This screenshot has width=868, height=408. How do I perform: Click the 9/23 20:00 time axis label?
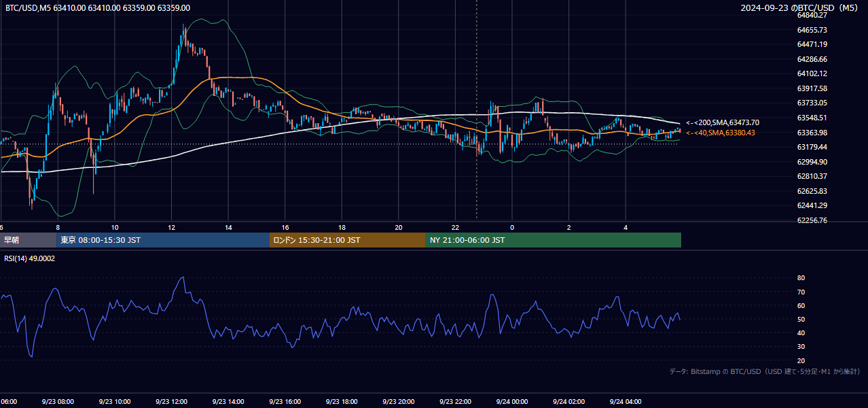pyautogui.click(x=398, y=402)
